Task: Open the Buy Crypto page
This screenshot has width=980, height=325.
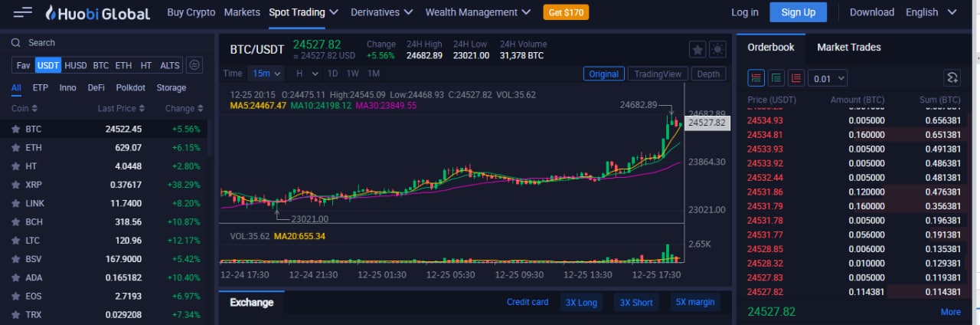Action: click(x=191, y=12)
